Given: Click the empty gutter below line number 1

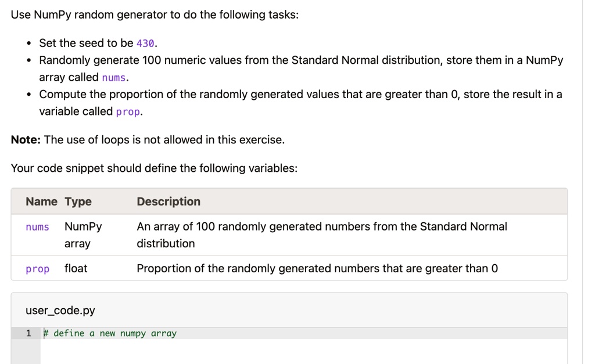Looking at the screenshot, I should (26, 351).
